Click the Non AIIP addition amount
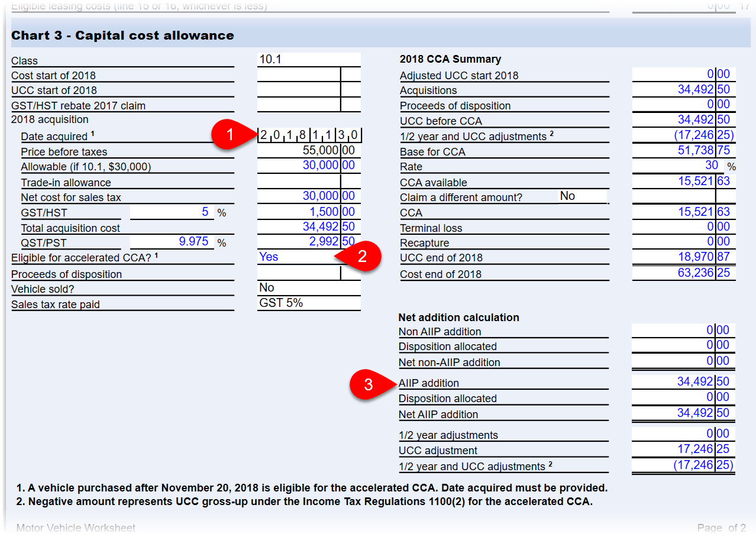Screen dimensions: 756x537 click(684, 331)
